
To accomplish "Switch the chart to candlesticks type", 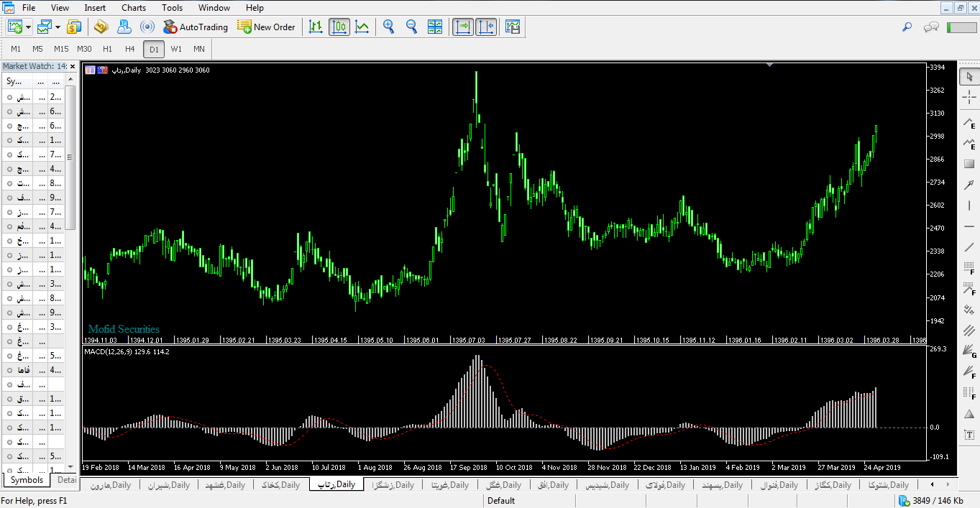I will pyautogui.click(x=339, y=27).
